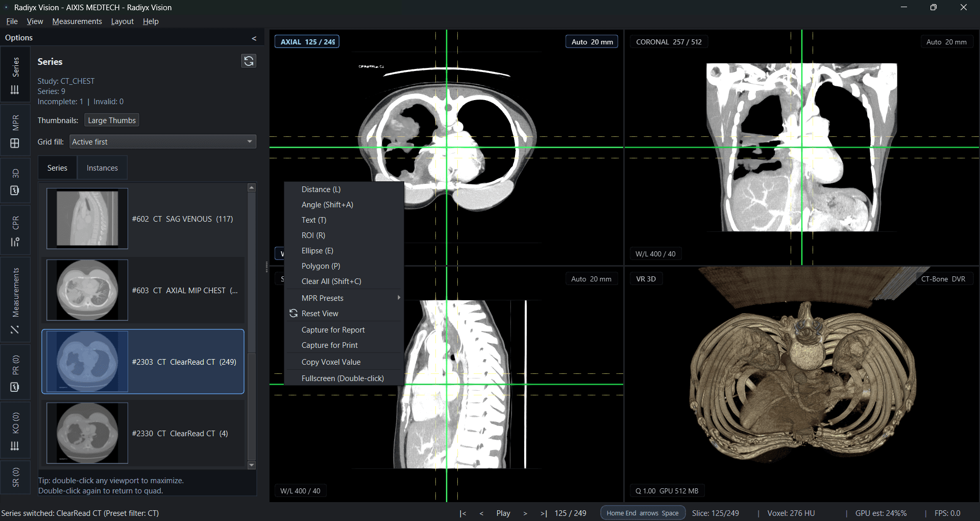Choose Polygon (P) tool
This screenshot has height=521, width=980.
[344, 266]
